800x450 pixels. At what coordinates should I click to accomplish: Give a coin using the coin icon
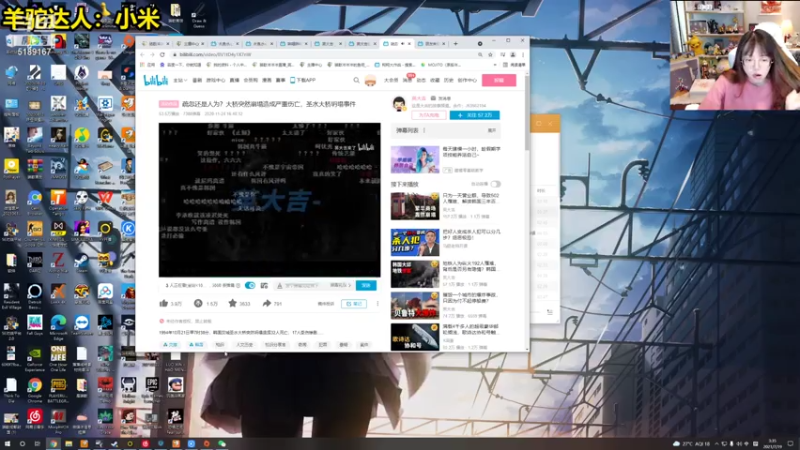point(198,303)
